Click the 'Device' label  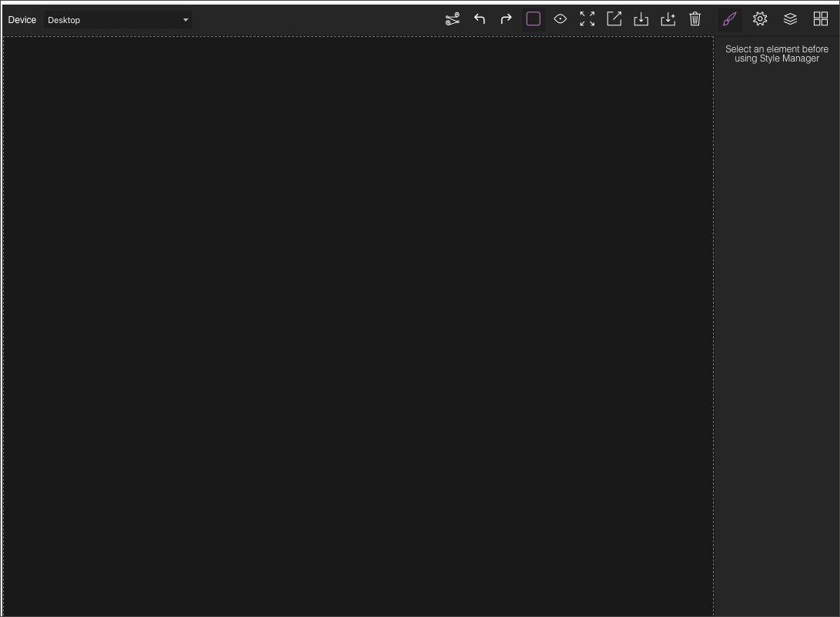pyautogui.click(x=22, y=20)
